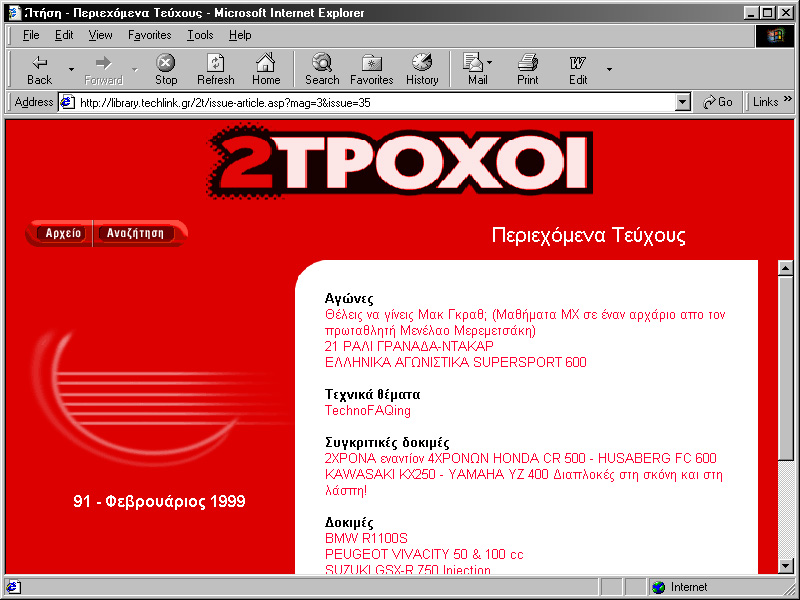Screen dimensions: 800x600
Task: Click the Συγκριτικές δοκιμές section heading
Action: pyautogui.click(x=387, y=442)
